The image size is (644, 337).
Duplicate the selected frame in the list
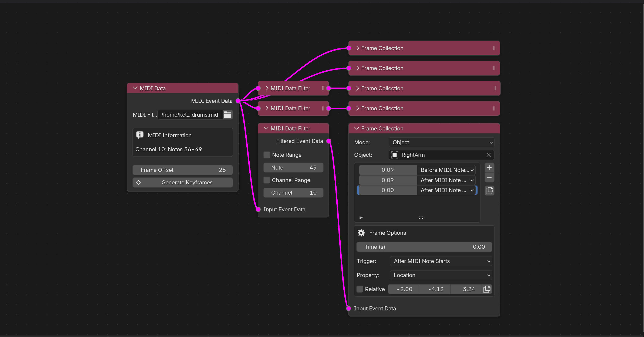[x=489, y=191]
